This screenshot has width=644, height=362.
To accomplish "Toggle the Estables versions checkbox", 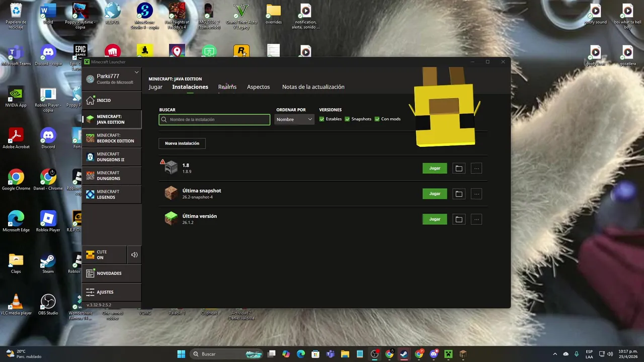I will (x=321, y=119).
